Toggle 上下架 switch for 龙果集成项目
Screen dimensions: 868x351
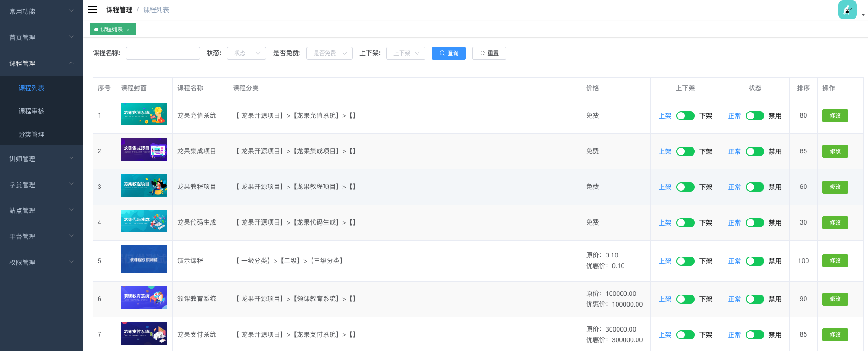pos(686,151)
